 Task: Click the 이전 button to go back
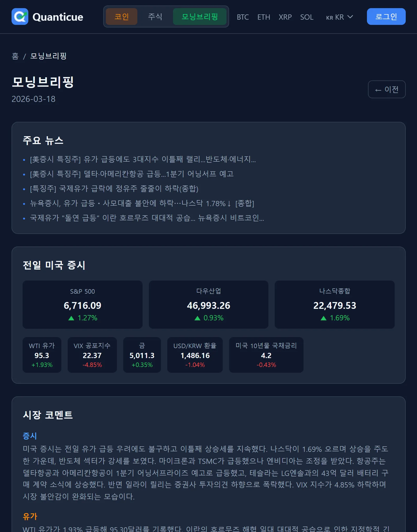pos(387,89)
